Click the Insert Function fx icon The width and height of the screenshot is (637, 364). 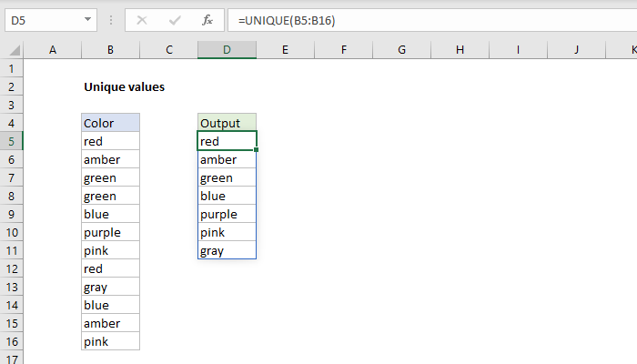coord(207,19)
